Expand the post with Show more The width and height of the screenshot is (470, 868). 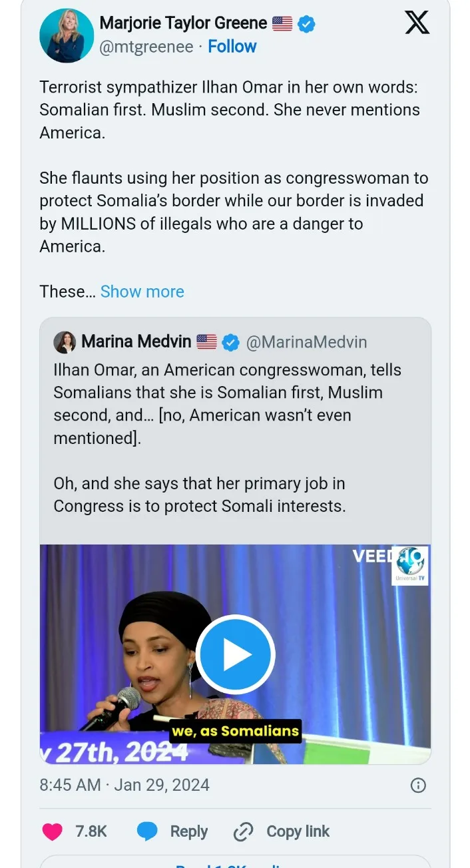point(142,292)
